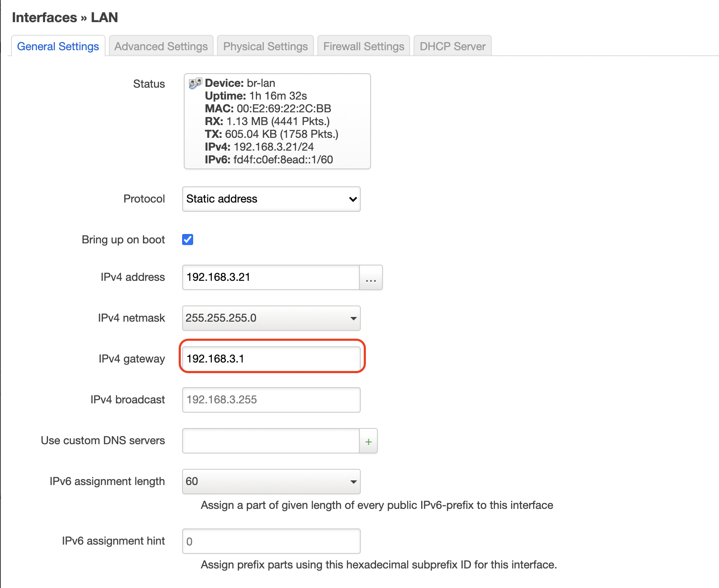Click the IPv4 192.168.3.21/24 status line
The image size is (719, 588).
(260, 147)
